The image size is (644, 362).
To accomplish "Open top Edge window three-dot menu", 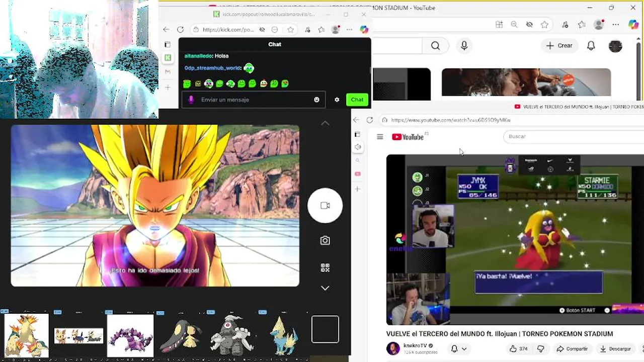I will click(616, 25).
